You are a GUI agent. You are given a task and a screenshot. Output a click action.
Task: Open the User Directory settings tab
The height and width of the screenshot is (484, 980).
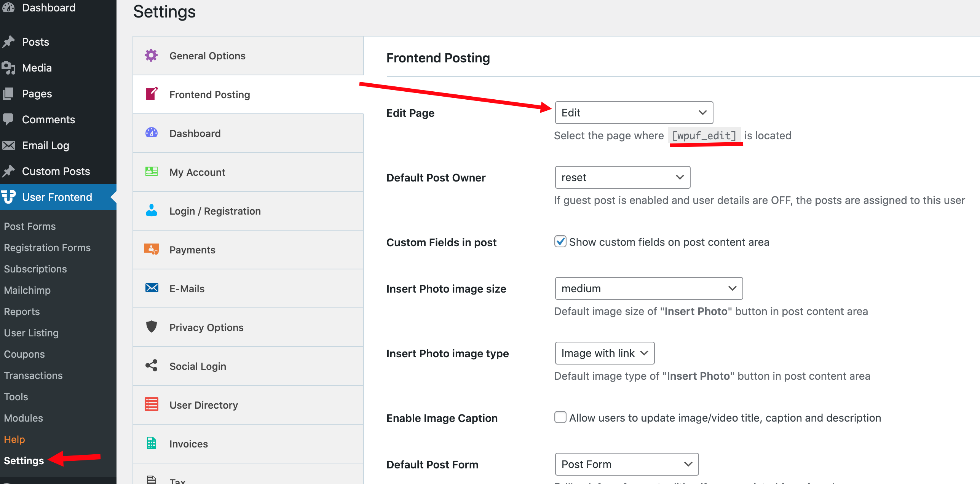pos(248,405)
